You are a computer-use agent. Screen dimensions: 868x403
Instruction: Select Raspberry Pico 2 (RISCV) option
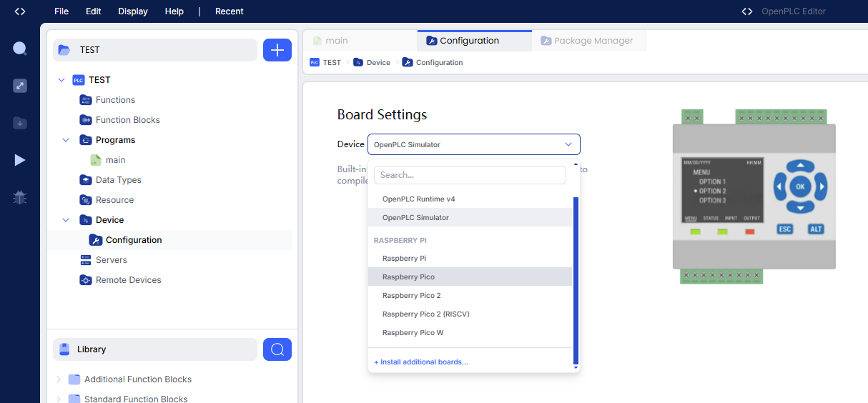click(x=470, y=314)
